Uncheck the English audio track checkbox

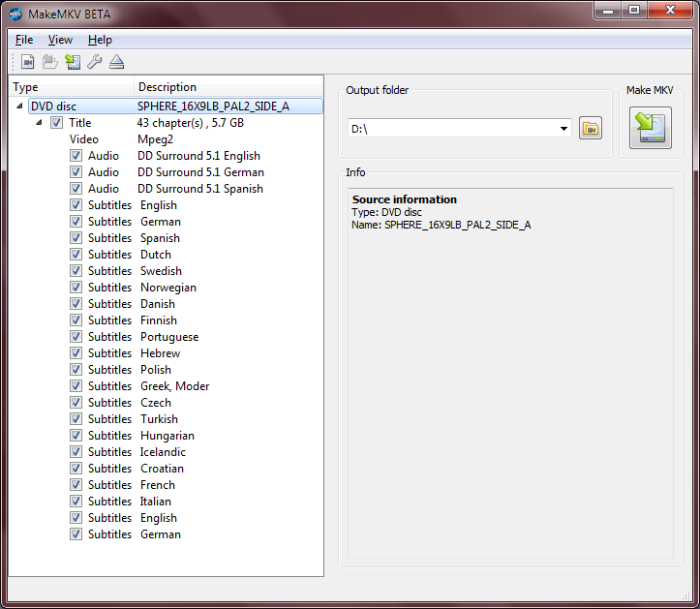coord(76,155)
